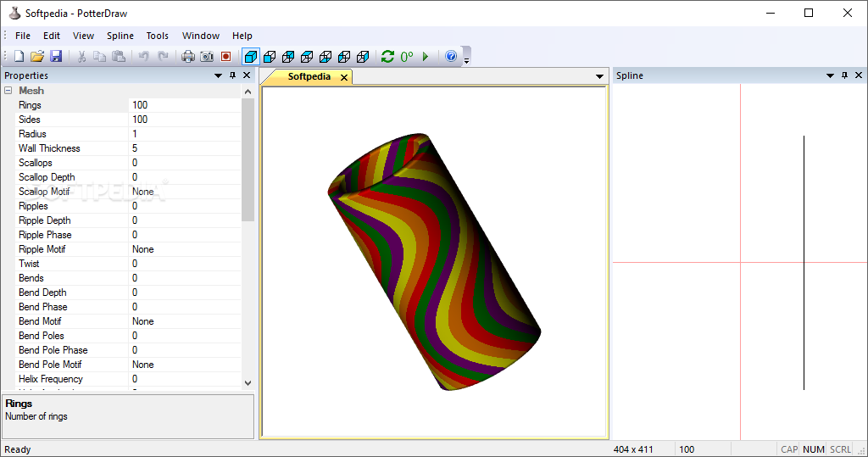Open the document tab list dropdown arrow

coord(599,76)
